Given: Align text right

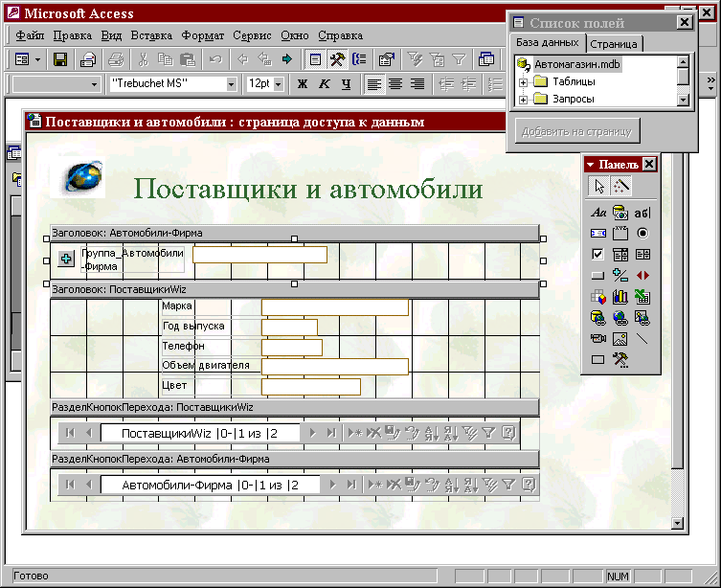Looking at the screenshot, I should tap(417, 84).
